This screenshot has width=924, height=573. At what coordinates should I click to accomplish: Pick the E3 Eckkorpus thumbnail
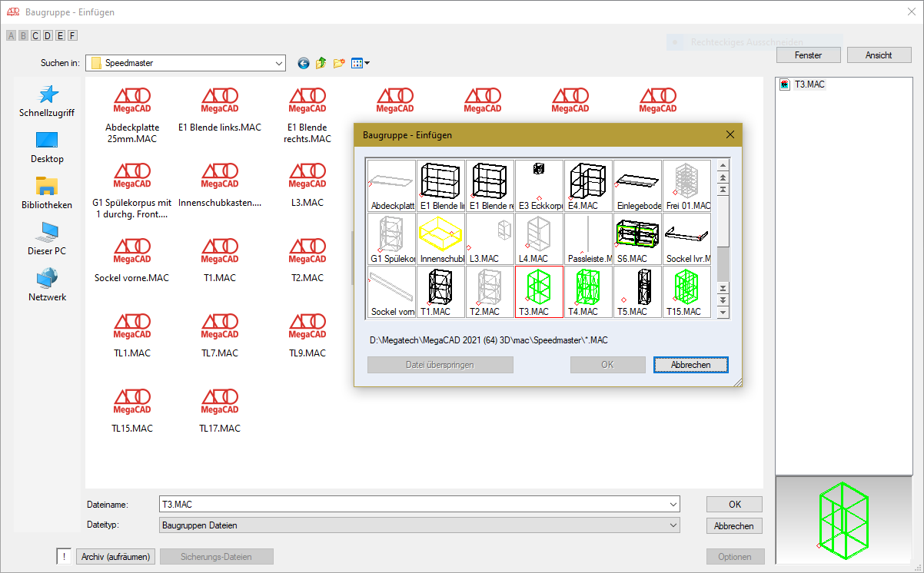click(x=539, y=186)
